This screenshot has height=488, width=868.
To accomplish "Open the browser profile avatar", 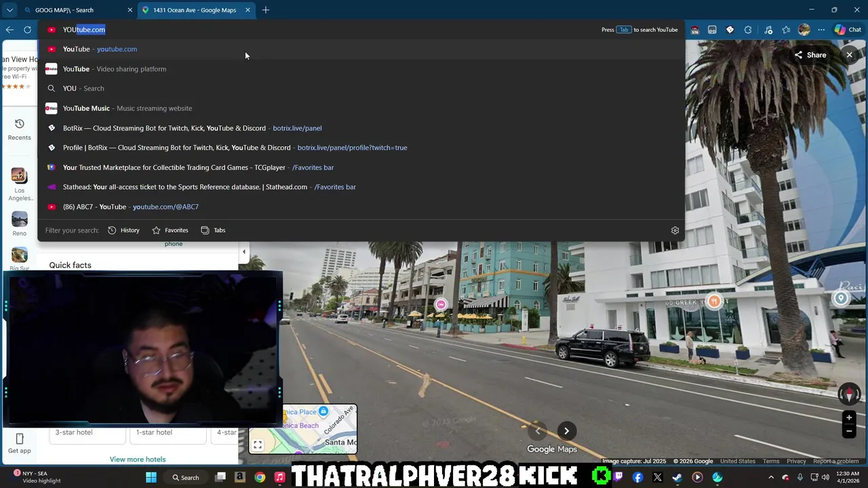I will point(804,30).
